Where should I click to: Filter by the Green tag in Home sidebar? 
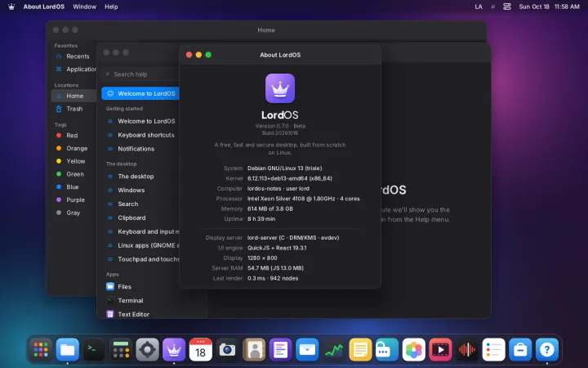[73, 174]
